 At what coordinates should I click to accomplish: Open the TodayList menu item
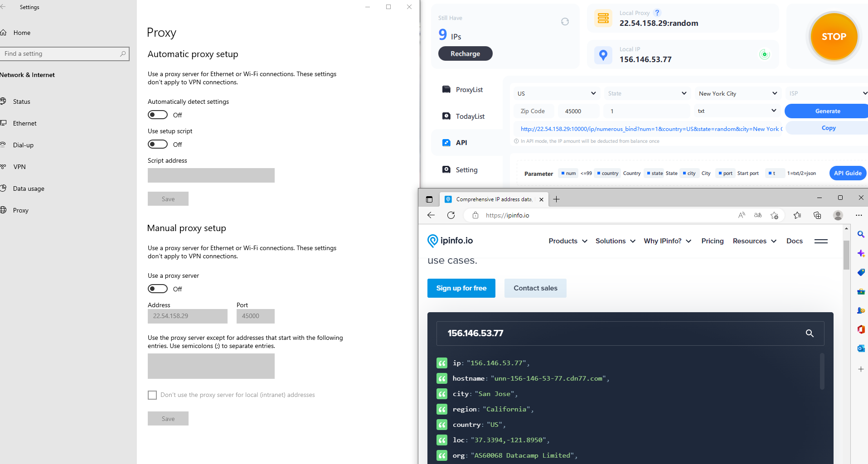tap(470, 116)
